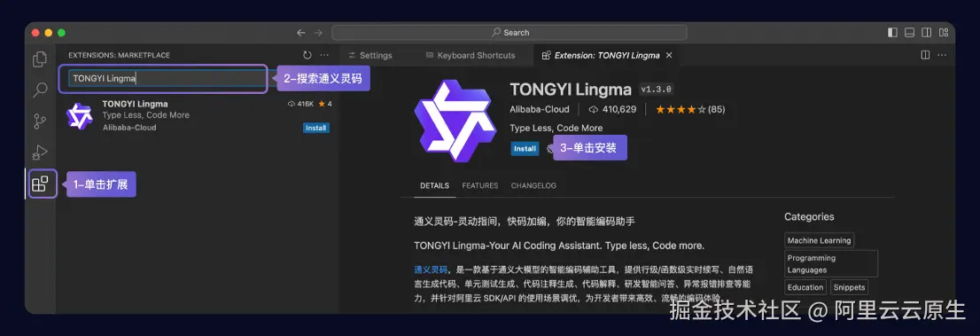Click the Categories heading
The height and width of the screenshot is (336, 980).
tap(809, 216)
